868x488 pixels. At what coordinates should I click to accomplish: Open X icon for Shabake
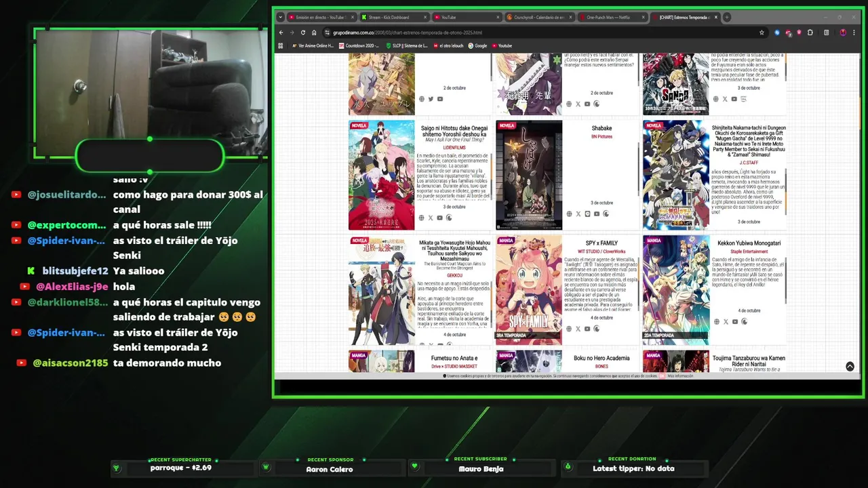pyautogui.click(x=578, y=213)
